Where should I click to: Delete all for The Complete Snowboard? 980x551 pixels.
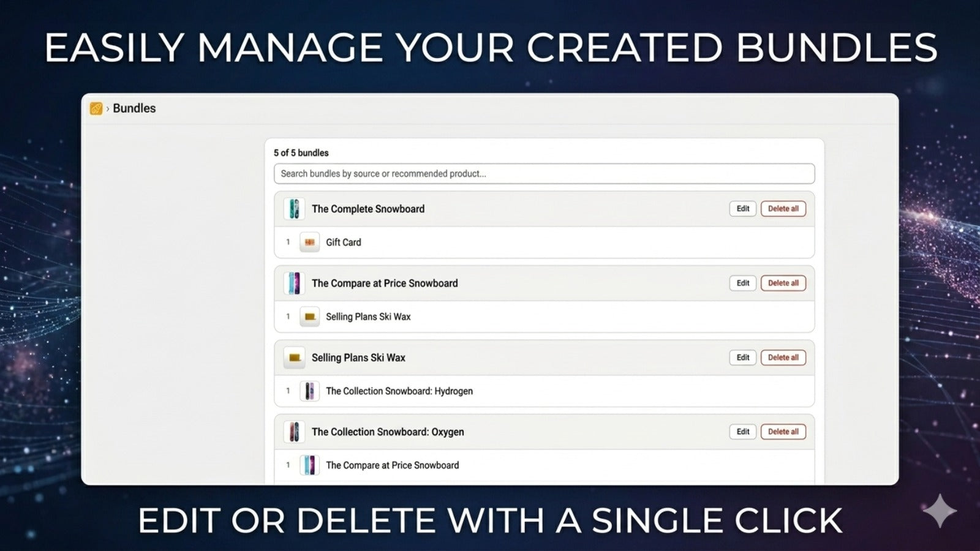[783, 209]
